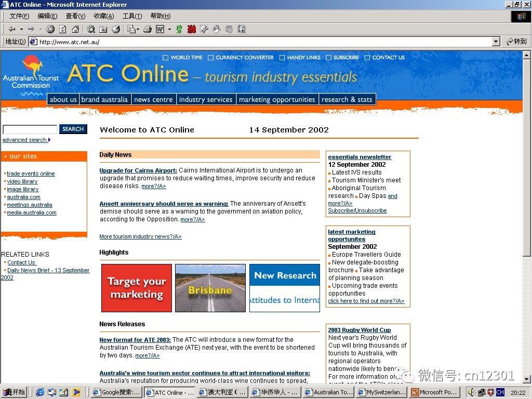Open the 工具(T) Tools menu

click(132, 16)
